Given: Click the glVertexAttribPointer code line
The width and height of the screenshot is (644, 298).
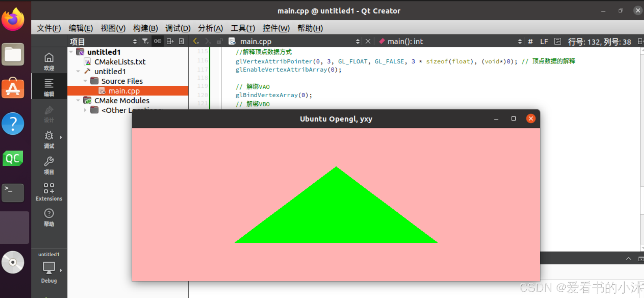Looking at the screenshot, I should tap(405, 61).
